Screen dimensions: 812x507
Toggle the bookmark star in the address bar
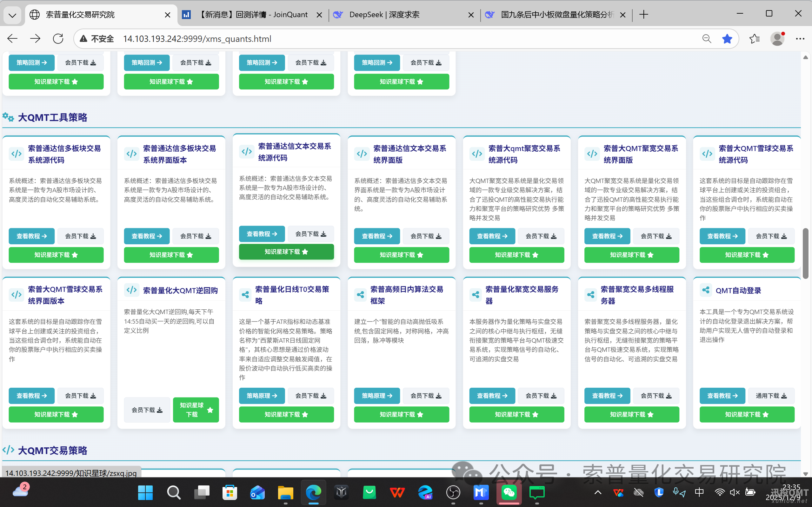[727, 39]
